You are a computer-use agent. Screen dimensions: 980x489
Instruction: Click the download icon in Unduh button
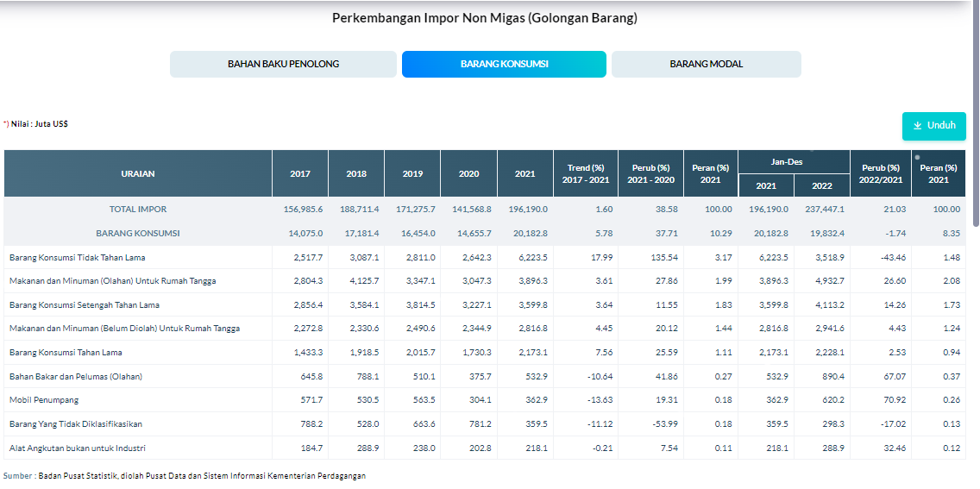click(x=918, y=126)
